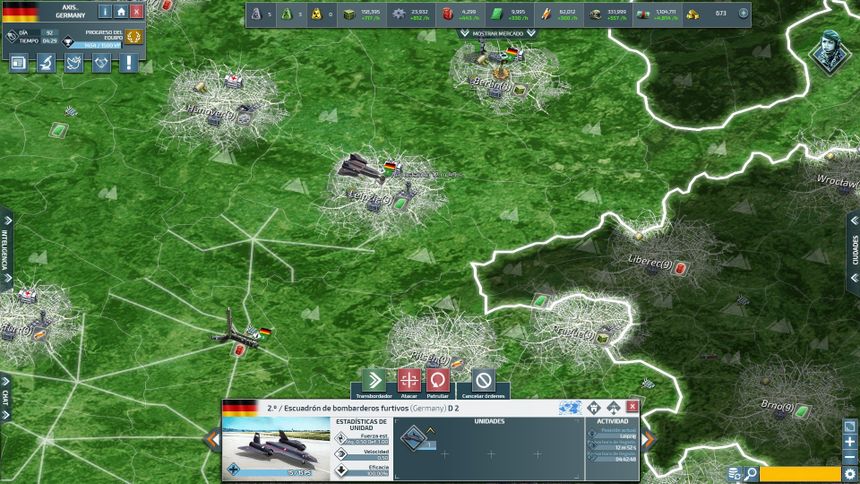Zoom in with the map plus button
860x484 pixels.
pos(850,442)
